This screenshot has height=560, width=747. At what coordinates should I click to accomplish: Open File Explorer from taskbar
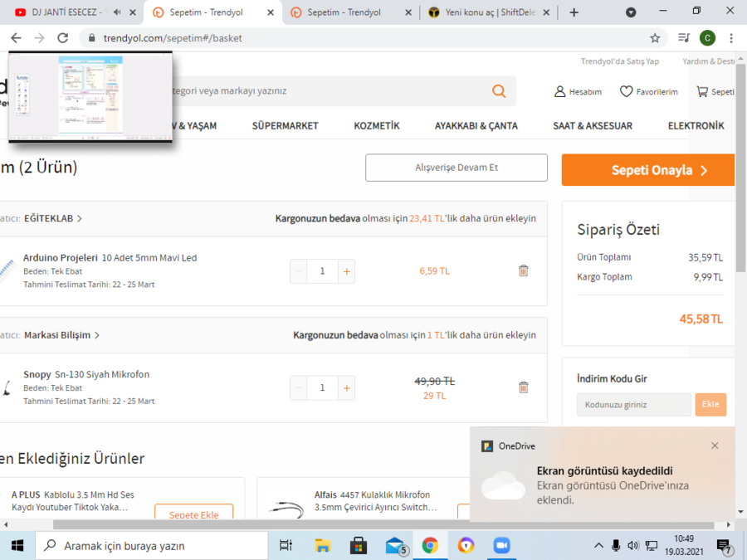pyautogui.click(x=323, y=546)
